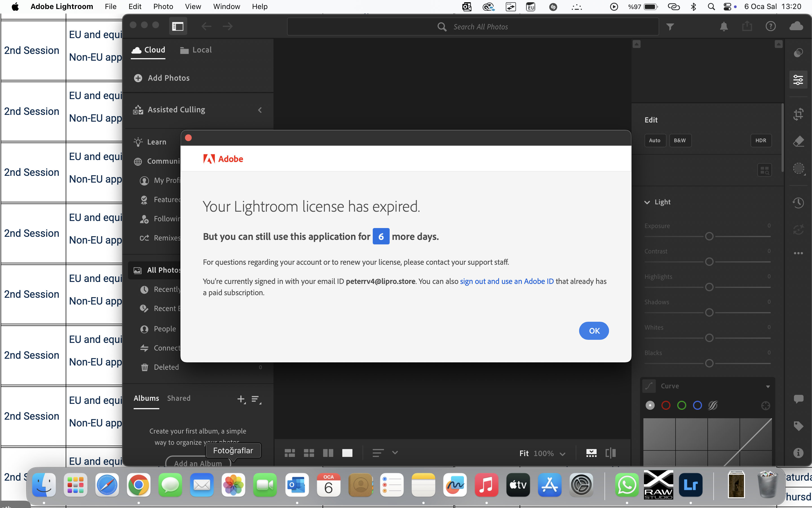Viewport: 812px width, 508px height.
Task: Open the Comments activity panel icon
Action: [x=798, y=399]
